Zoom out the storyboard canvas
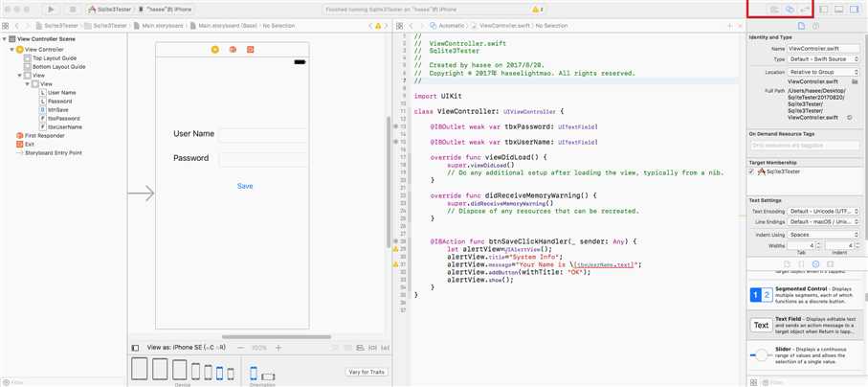 (241, 348)
